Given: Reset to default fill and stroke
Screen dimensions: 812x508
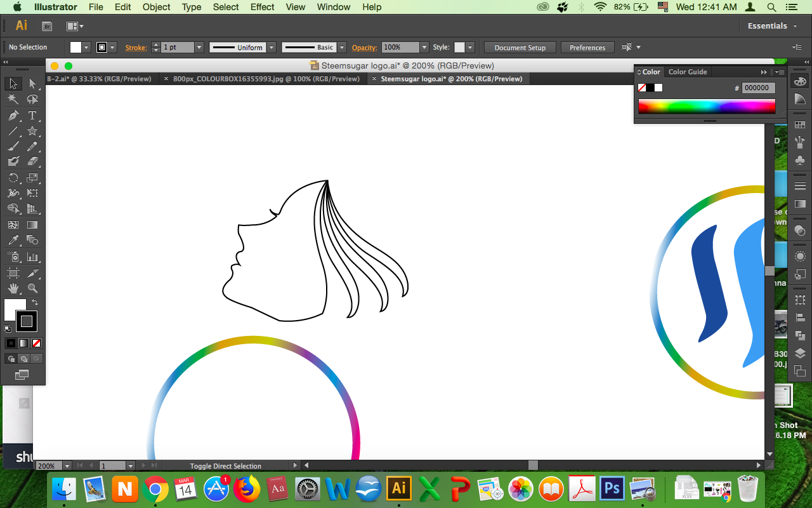Looking at the screenshot, I should (8, 329).
